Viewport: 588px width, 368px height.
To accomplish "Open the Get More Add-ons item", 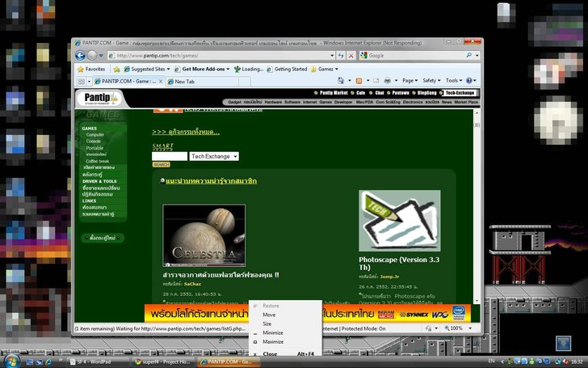I will tap(202, 69).
